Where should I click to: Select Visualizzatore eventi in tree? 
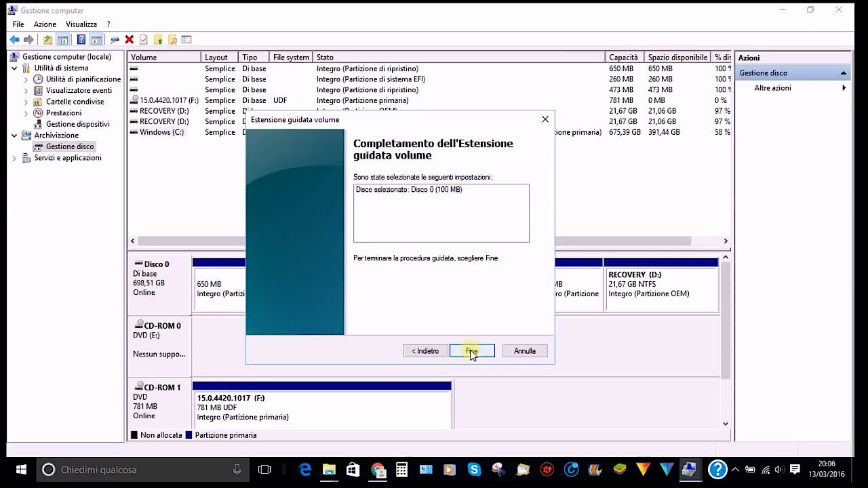(79, 90)
